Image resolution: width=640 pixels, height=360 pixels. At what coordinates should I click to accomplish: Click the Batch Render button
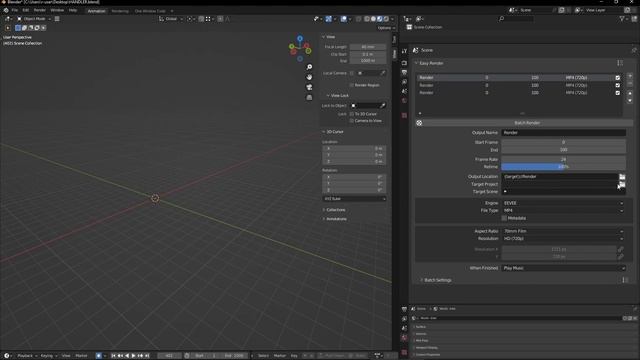(524, 123)
